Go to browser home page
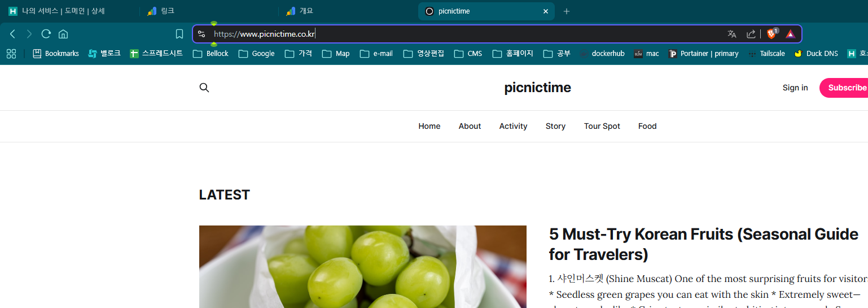 pos(63,34)
